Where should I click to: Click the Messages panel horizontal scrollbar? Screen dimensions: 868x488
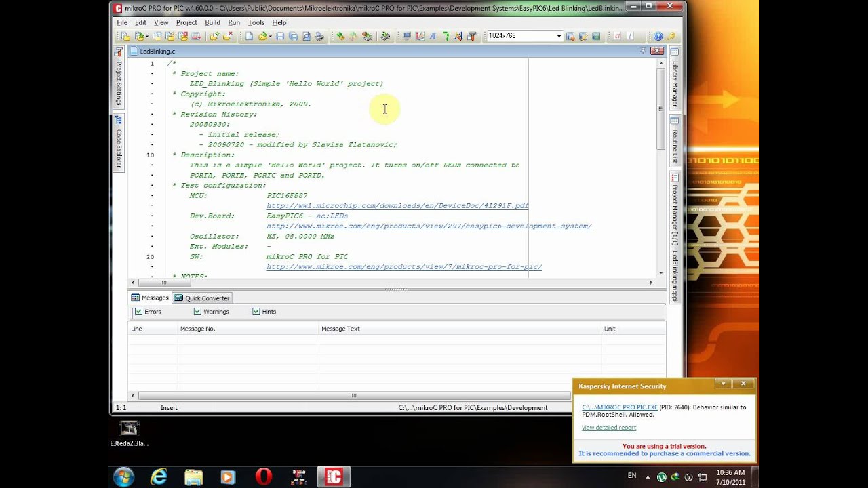point(354,395)
